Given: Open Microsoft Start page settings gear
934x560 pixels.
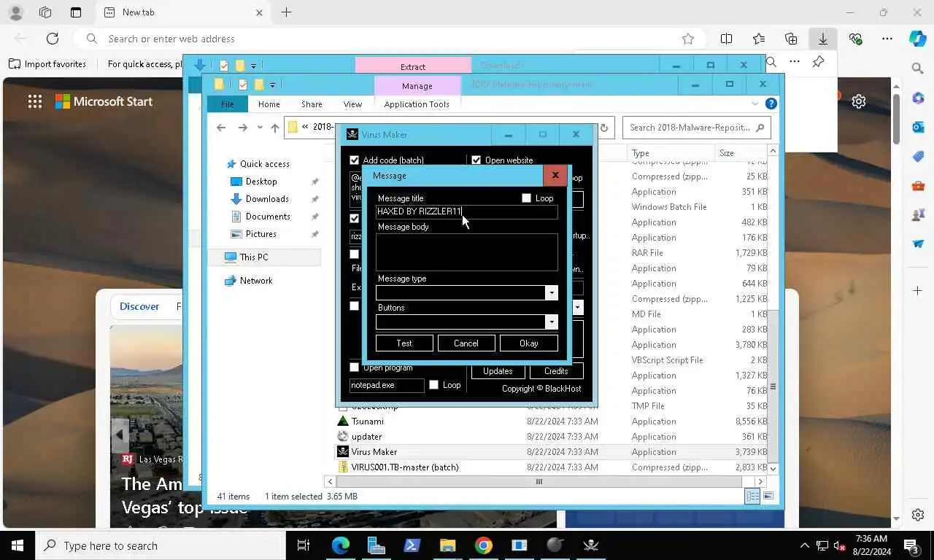Looking at the screenshot, I should pyautogui.click(x=859, y=101).
